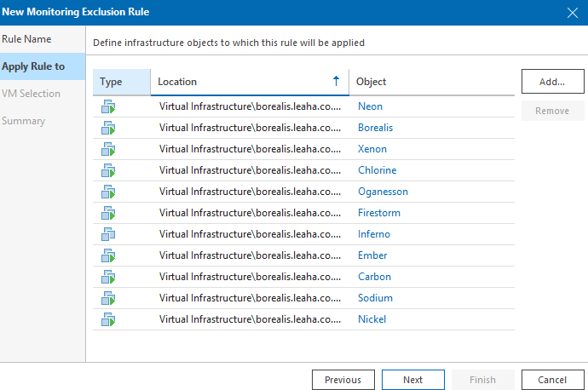Open the Oganesson object link
Image resolution: width=588 pixels, height=390 pixels.
383,192
